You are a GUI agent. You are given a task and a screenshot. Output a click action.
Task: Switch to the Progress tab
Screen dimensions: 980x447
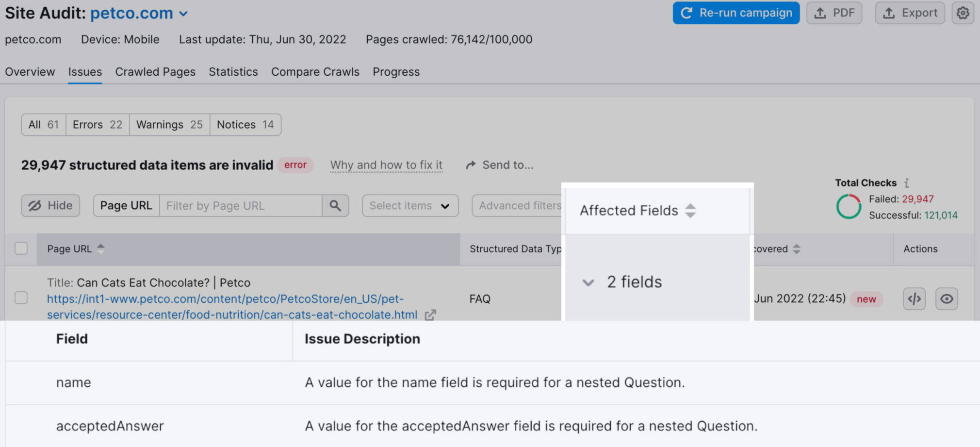(396, 72)
